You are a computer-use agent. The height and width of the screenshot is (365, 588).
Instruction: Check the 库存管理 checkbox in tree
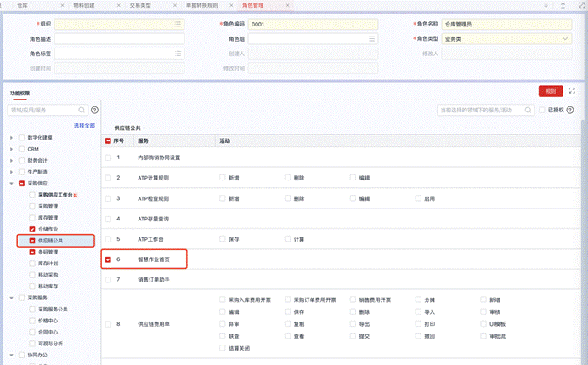tap(32, 218)
